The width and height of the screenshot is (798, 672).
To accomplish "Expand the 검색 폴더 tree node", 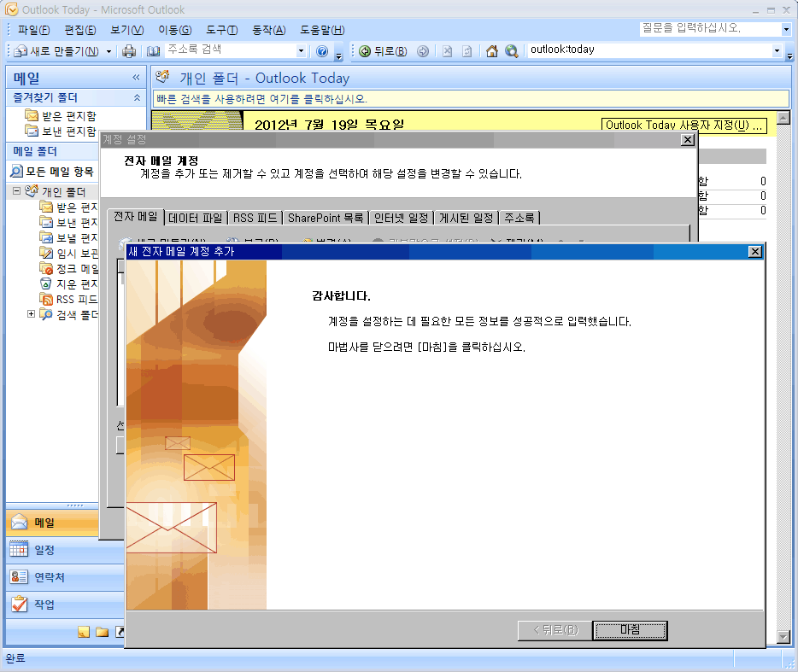I will click(31, 314).
